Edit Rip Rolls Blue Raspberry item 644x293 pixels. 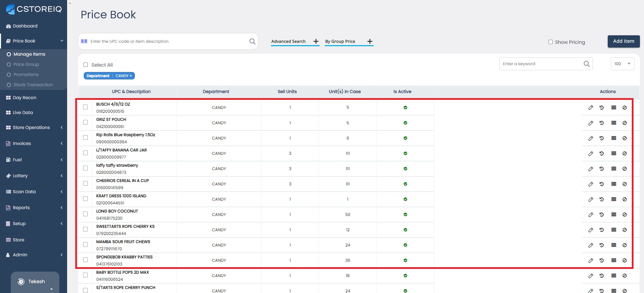pos(591,138)
